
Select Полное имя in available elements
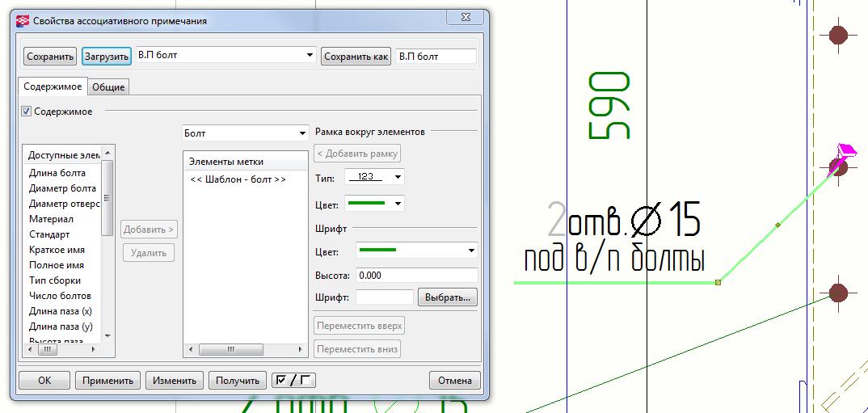[57, 265]
